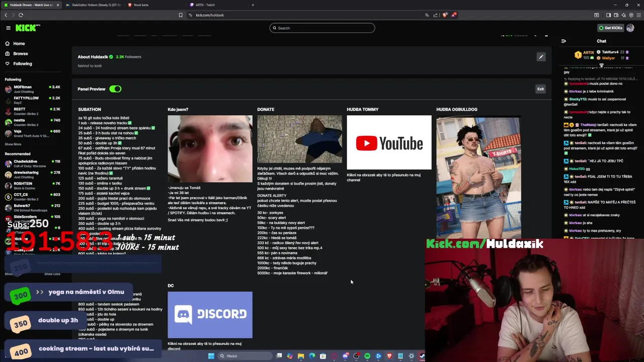Click the Exit button in Panel Preview

540,89
